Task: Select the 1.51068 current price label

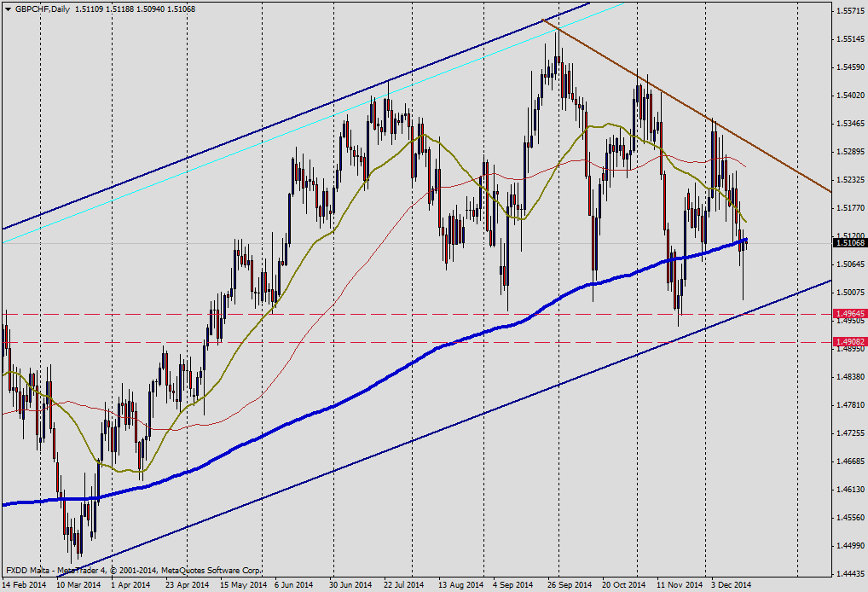Action: (849, 243)
